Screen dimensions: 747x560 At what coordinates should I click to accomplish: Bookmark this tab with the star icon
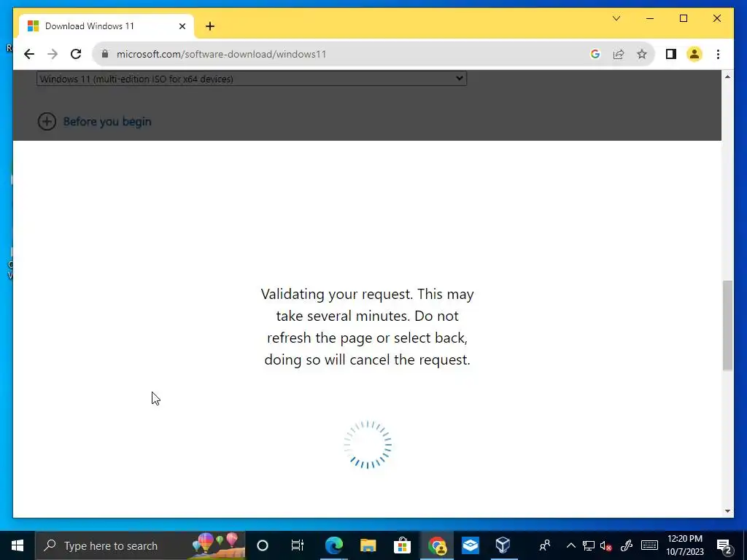point(642,54)
